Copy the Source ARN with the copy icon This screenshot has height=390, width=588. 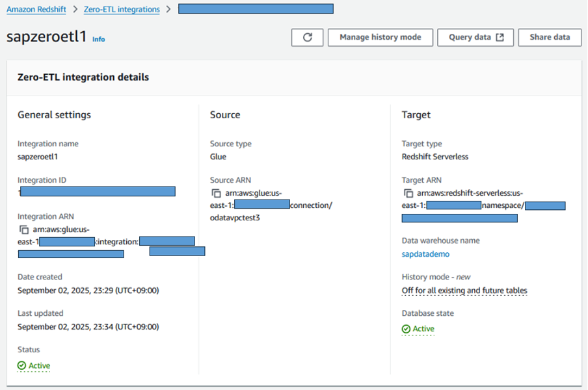tap(216, 193)
